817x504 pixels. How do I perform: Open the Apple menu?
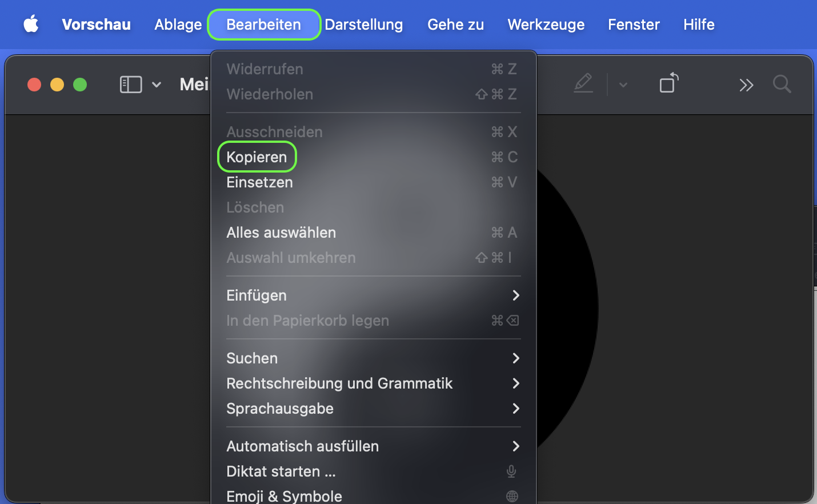tap(31, 25)
